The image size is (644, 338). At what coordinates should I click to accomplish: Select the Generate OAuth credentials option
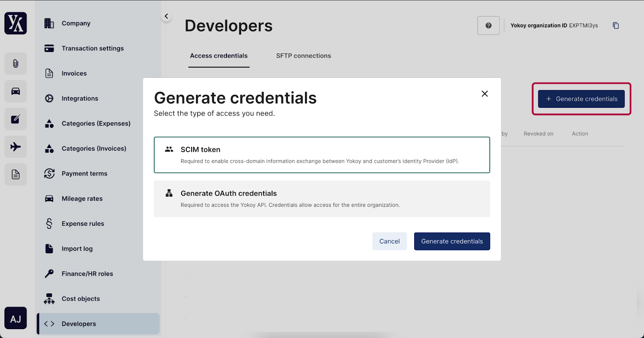click(x=322, y=199)
